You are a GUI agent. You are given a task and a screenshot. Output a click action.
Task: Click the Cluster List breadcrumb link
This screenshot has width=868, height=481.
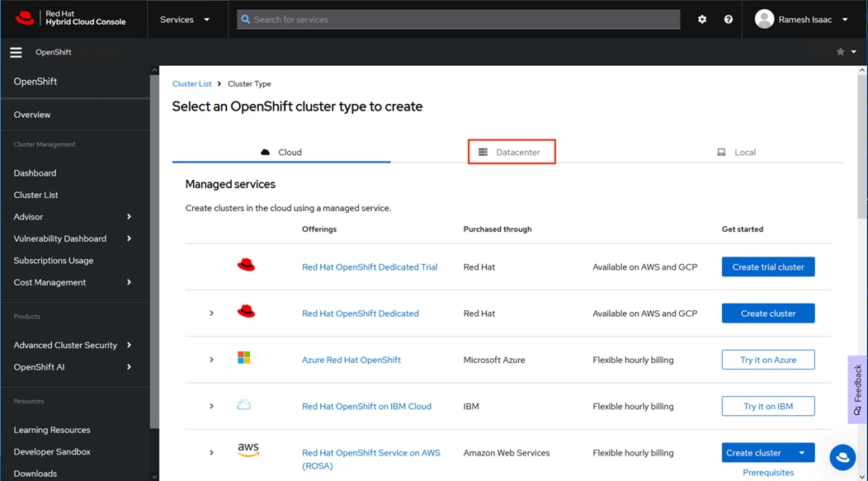pyautogui.click(x=191, y=84)
